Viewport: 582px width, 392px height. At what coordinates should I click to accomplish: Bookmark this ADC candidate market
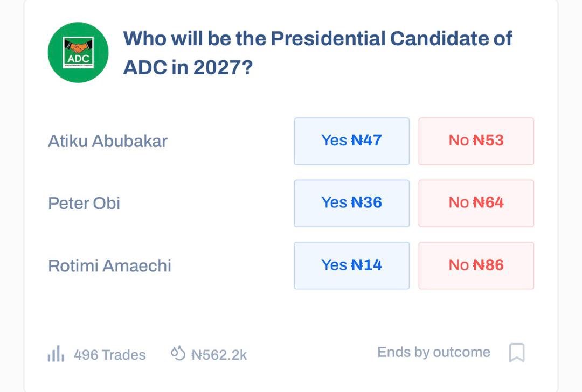coord(516,353)
